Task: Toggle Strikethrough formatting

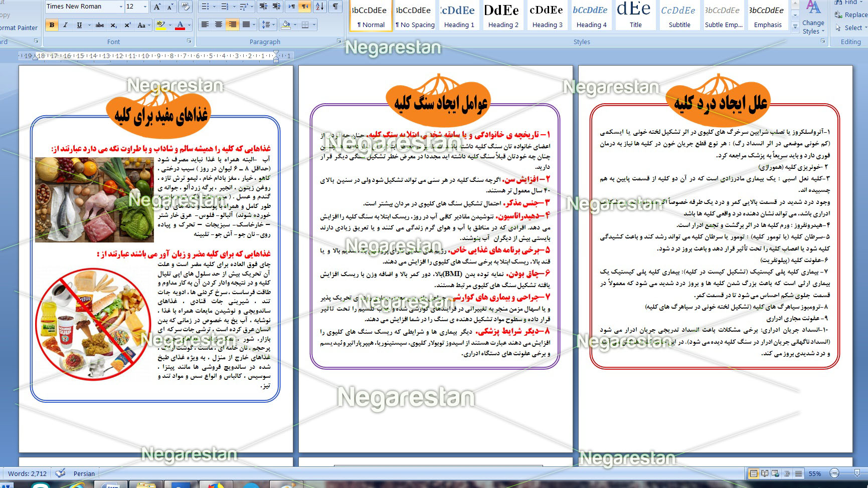Action: [100, 25]
